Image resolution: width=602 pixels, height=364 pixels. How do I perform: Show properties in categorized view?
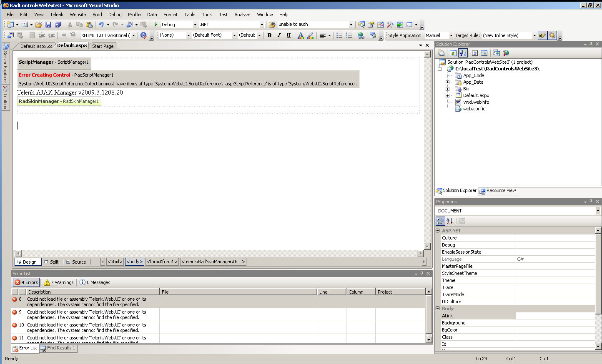pyautogui.click(x=440, y=221)
